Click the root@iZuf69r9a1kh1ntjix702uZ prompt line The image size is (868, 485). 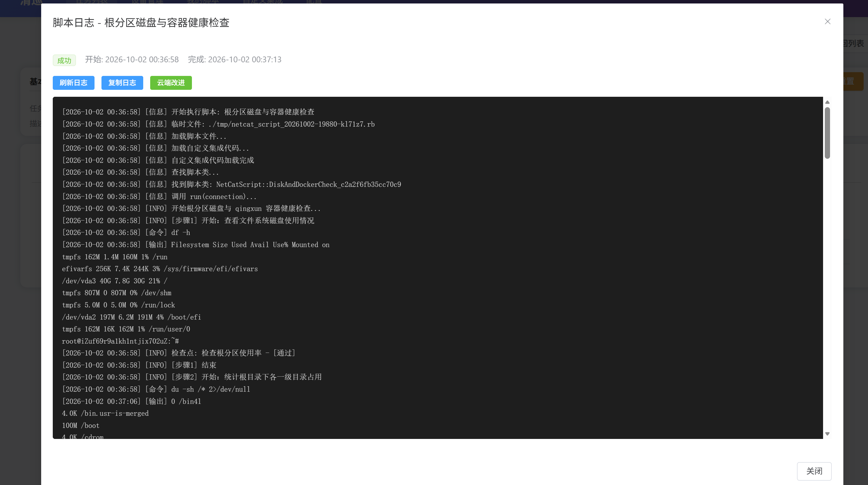[120, 341]
